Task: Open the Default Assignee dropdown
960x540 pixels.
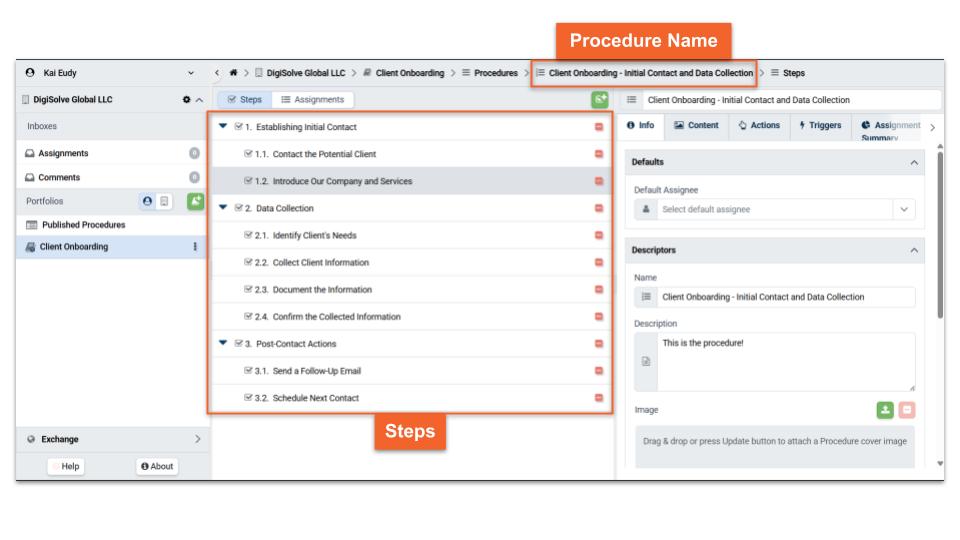Action: click(904, 209)
